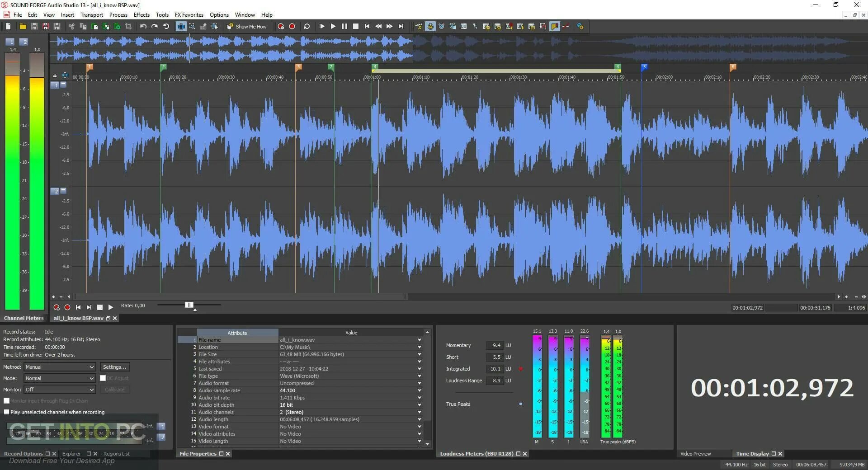The image size is (868, 470).
Task: Switch ruler to measures and beats icon
Action: coord(475,26)
